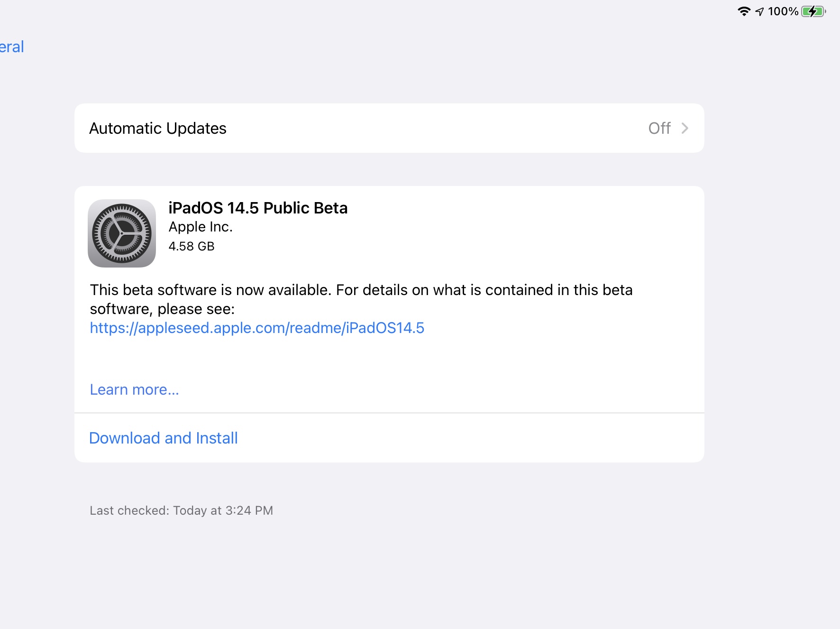
Task: Tap the 4.58 GB update size
Action: pyautogui.click(x=192, y=246)
